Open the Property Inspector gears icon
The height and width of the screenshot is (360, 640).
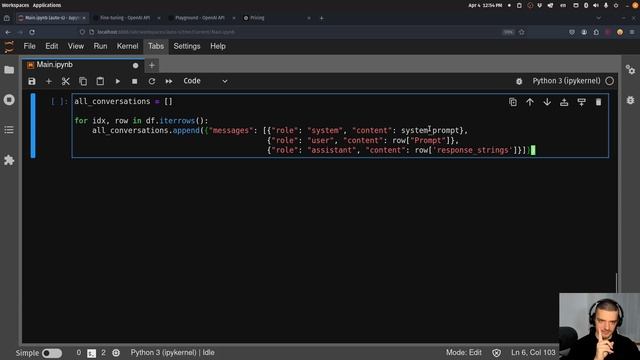click(x=631, y=70)
